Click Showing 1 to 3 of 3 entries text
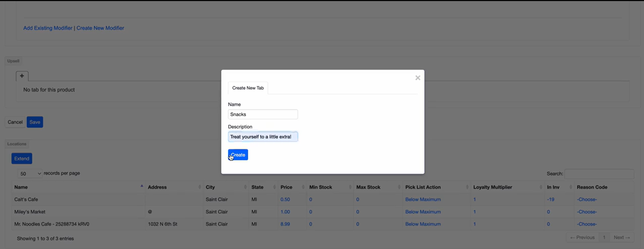Viewport: 644px width, 249px height. click(x=45, y=239)
